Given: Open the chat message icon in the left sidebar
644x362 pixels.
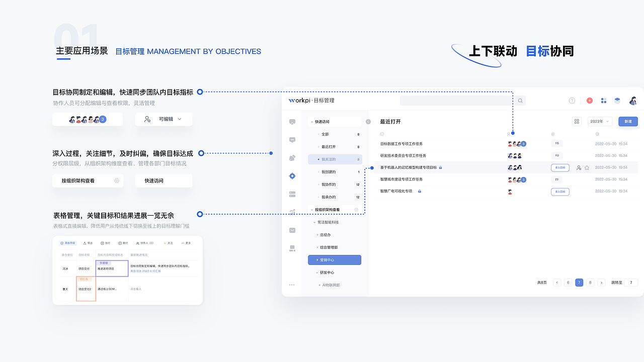Looking at the screenshot, I should tap(292, 140).
